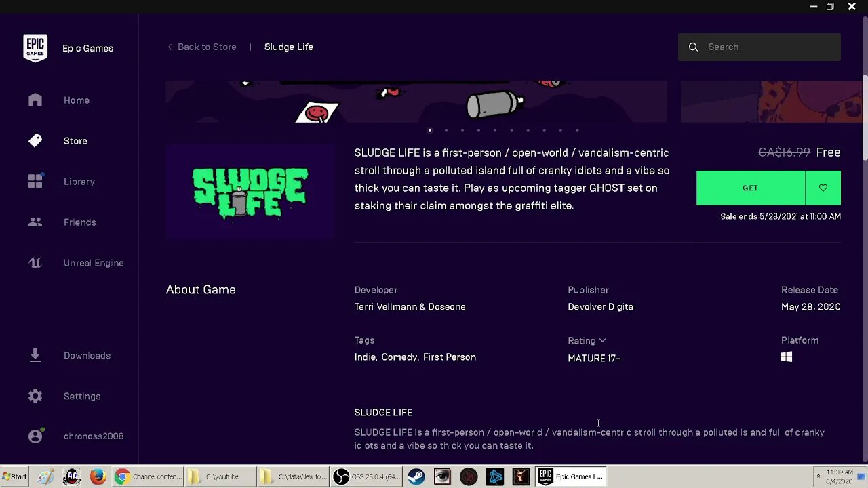This screenshot has height=488, width=868.
Task: Click the CA$16.99 original price
Action: tap(784, 152)
